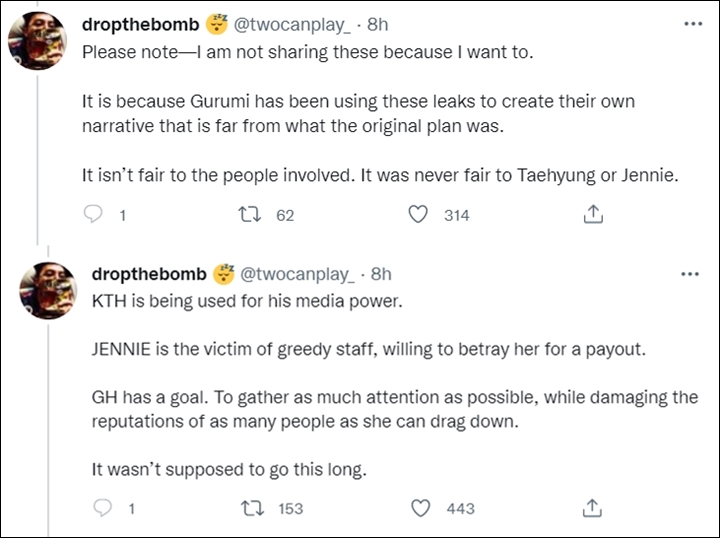View the 62 retweets count on first tweet
The width and height of the screenshot is (720, 538).
285,215
